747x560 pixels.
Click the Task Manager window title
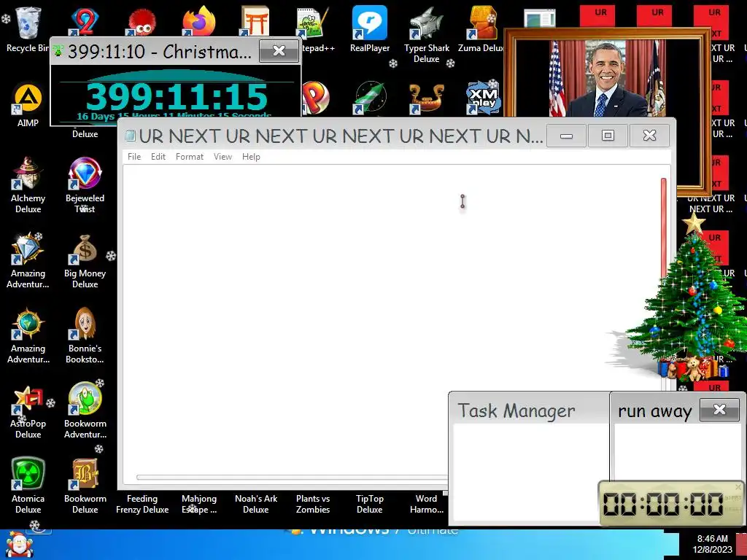point(516,411)
